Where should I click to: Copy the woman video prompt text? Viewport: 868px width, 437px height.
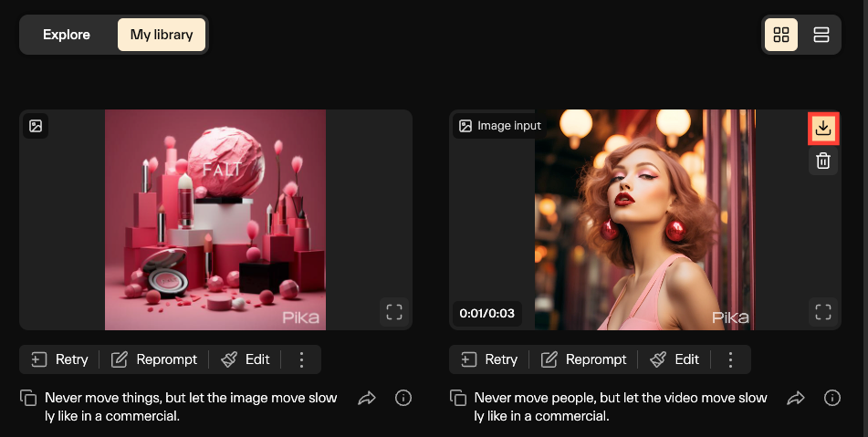pyautogui.click(x=459, y=399)
